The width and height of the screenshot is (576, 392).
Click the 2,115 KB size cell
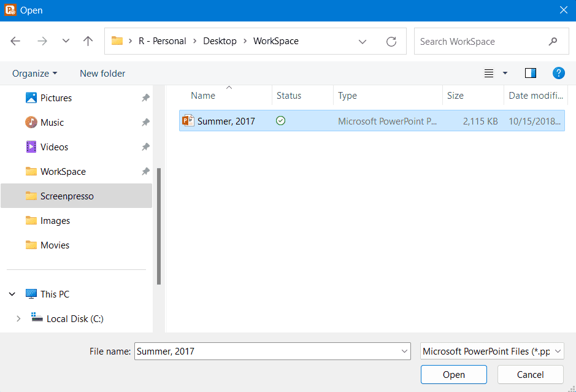(x=480, y=121)
